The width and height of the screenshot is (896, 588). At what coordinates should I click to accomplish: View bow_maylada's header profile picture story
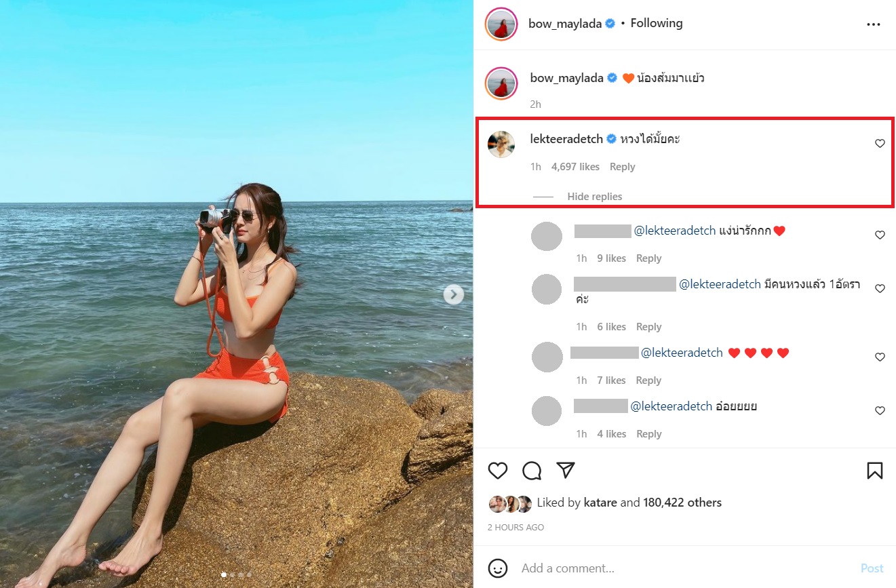click(502, 24)
